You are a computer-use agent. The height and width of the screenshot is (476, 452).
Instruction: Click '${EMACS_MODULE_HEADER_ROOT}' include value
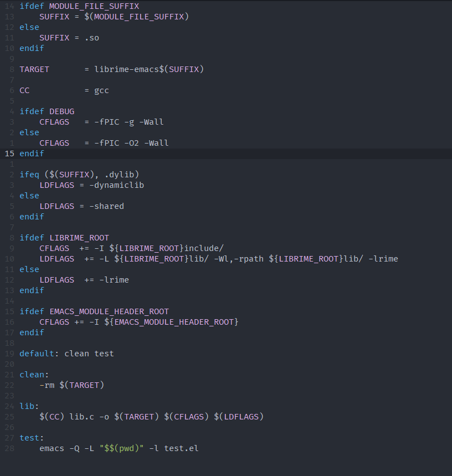pyautogui.click(x=171, y=322)
